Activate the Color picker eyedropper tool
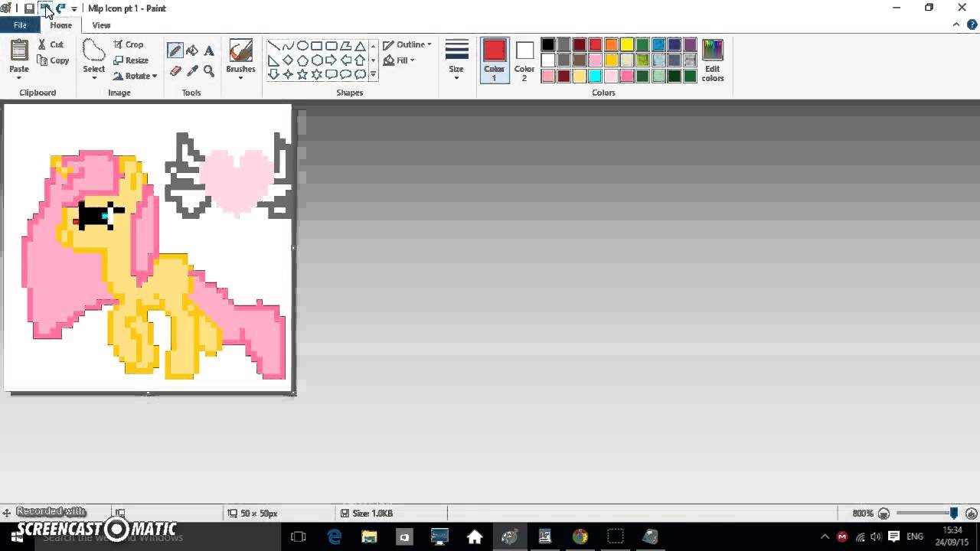Screen dimensions: 980x551 (192, 70)
